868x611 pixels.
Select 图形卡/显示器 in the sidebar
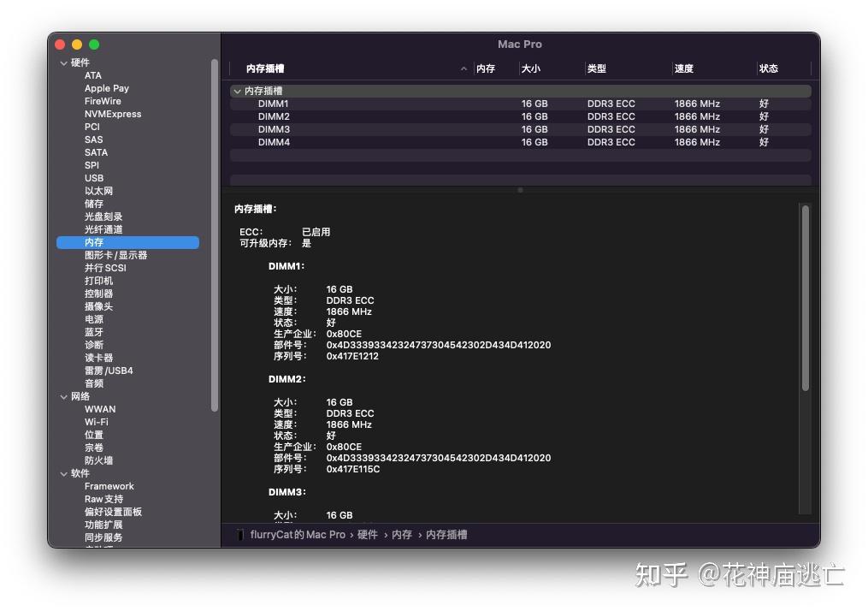click(x=115, y=255)
